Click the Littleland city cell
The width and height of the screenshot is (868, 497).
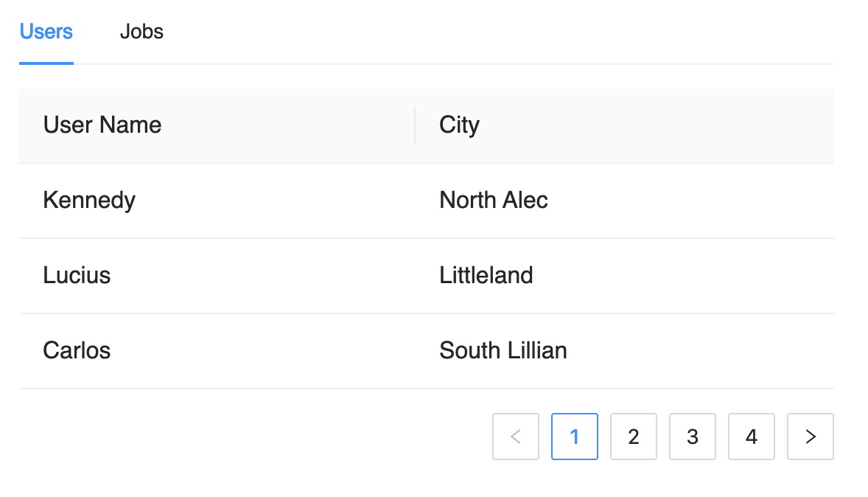point(486,275)
